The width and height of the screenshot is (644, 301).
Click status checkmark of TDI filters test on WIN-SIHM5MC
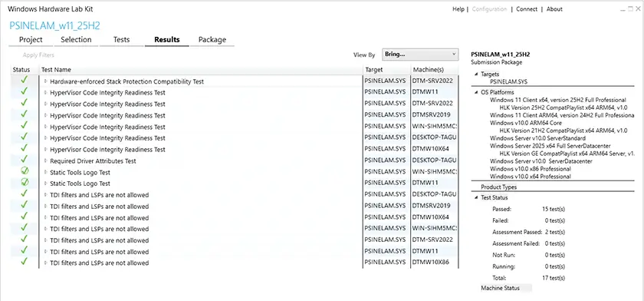click(24, 227)
